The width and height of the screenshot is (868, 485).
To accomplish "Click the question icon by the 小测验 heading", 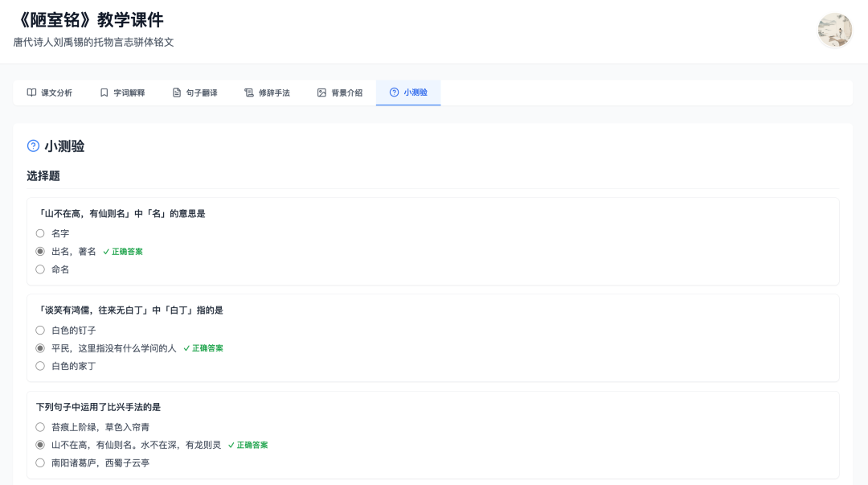I will coord(33,146).
